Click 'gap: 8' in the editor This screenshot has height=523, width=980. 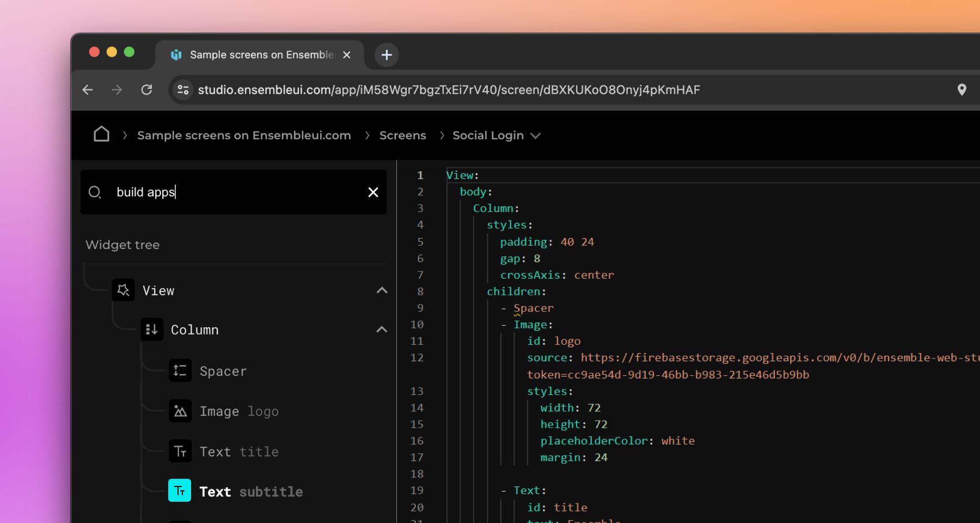520,258
